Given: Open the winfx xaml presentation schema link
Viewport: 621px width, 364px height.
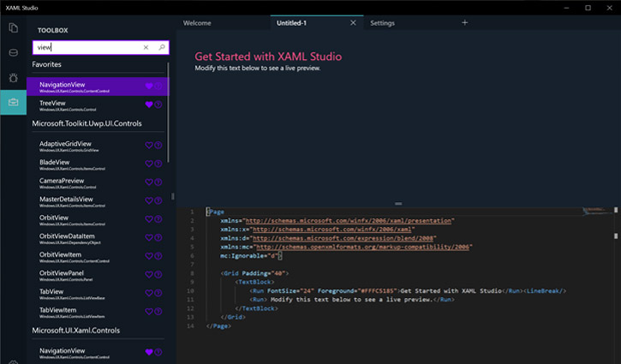Looking at the screenshot, I should coord(349,221).
